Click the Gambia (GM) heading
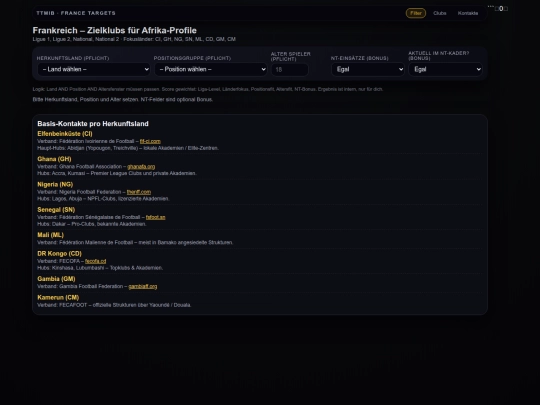 click(56, 279)
